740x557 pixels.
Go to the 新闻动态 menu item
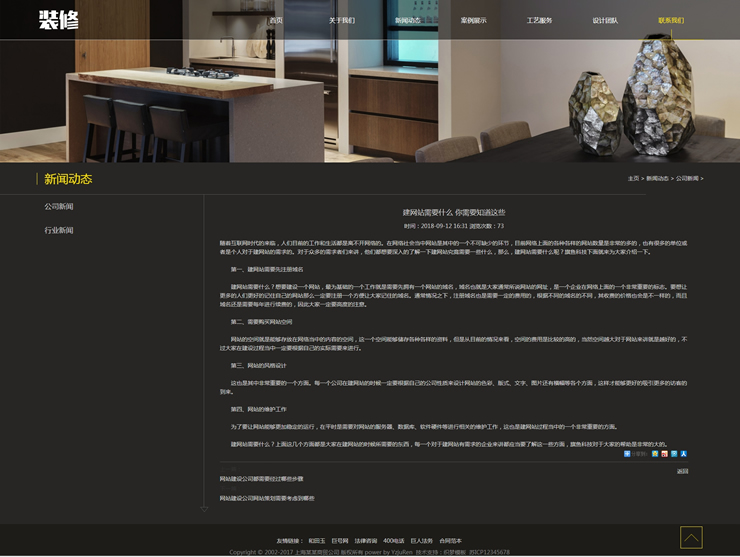coord(407,20)
